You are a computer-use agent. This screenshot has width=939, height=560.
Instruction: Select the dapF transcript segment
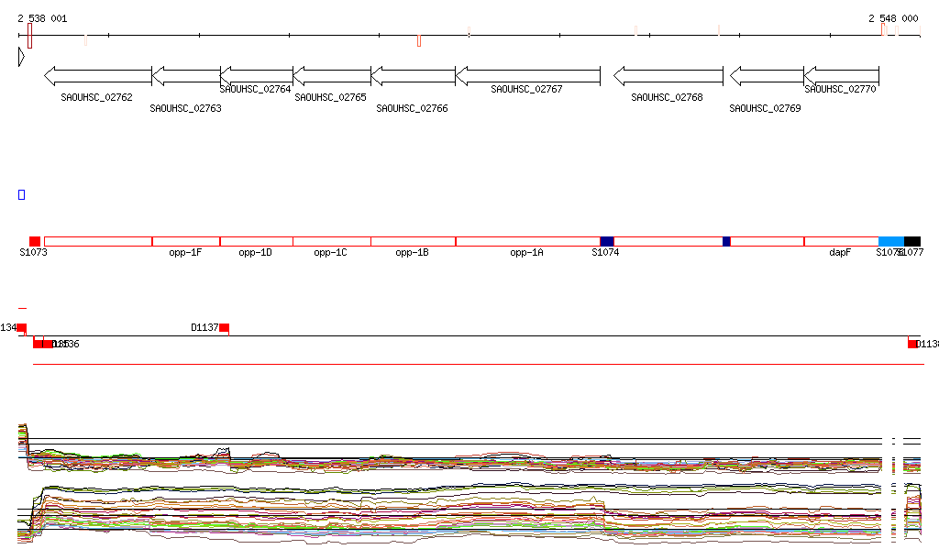tap(841, 241)
